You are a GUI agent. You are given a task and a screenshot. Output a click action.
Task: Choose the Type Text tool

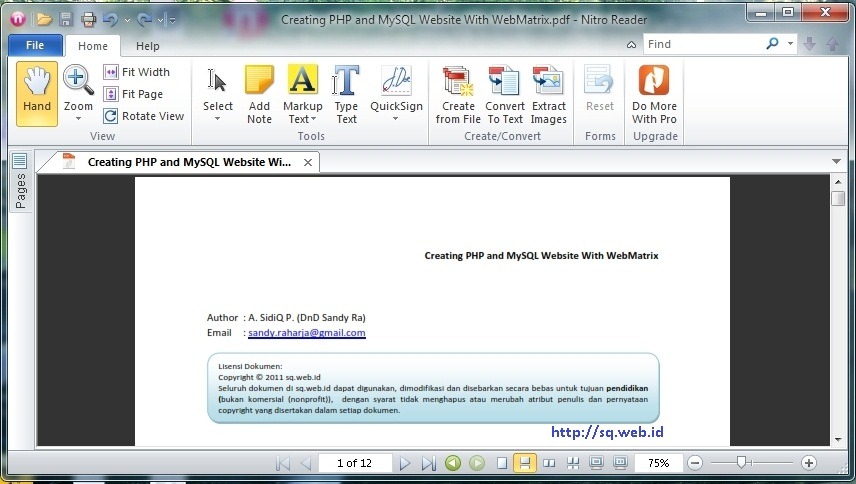coord(346,94)
